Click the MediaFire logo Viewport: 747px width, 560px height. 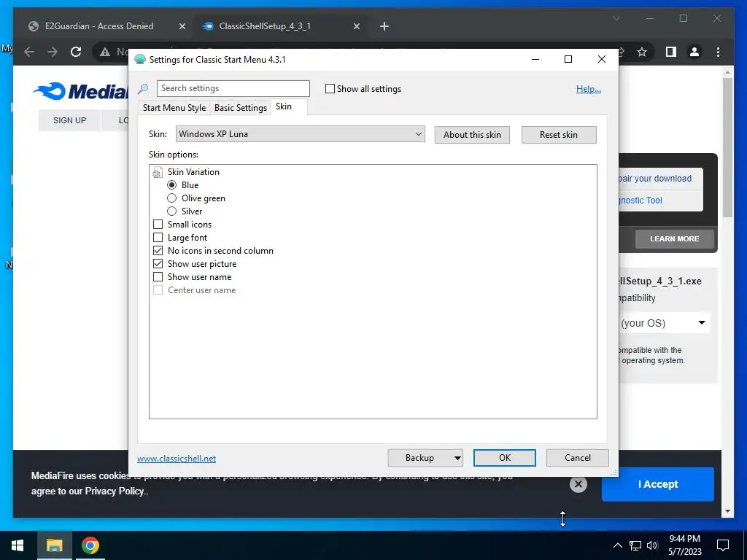81,91
